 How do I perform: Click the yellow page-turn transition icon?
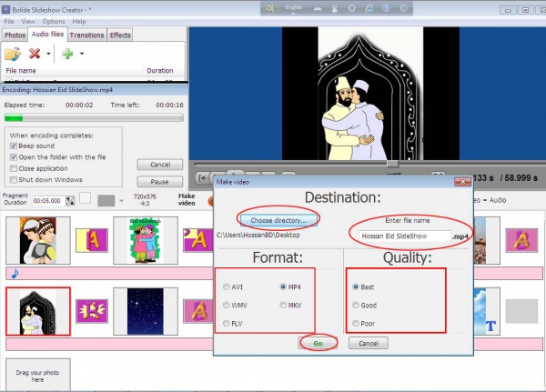click(x=92, y=240)
